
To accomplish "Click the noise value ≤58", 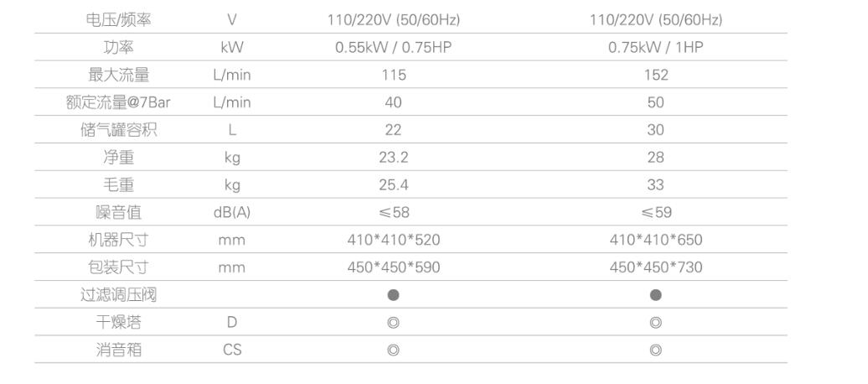I will (x=394, y=212).
